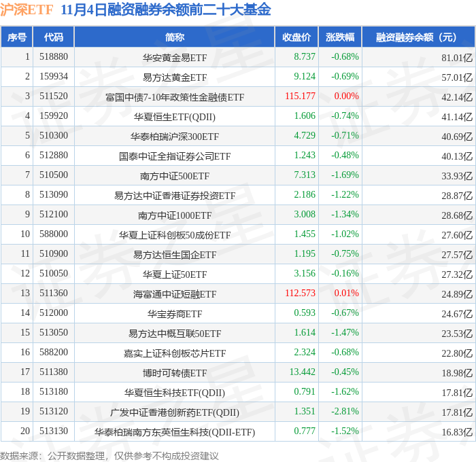Click the 11月4日融资融券余额前二十大基金 heading
The height and width of the screenshot is (462, 476).
point(166,10)
